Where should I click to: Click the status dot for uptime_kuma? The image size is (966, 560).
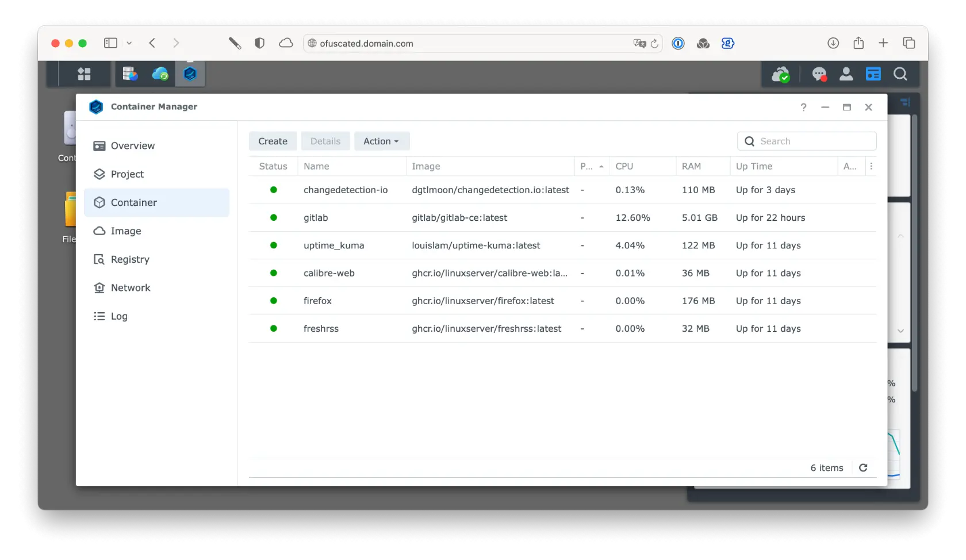pos(274,246)
